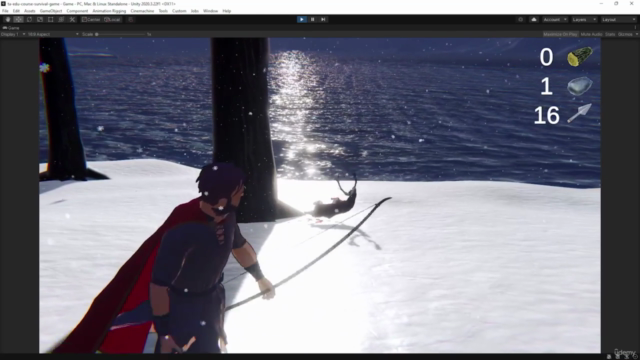Adjust the Game view Scale slider
The height and width of the screenshot is (360, 640).
120,34
